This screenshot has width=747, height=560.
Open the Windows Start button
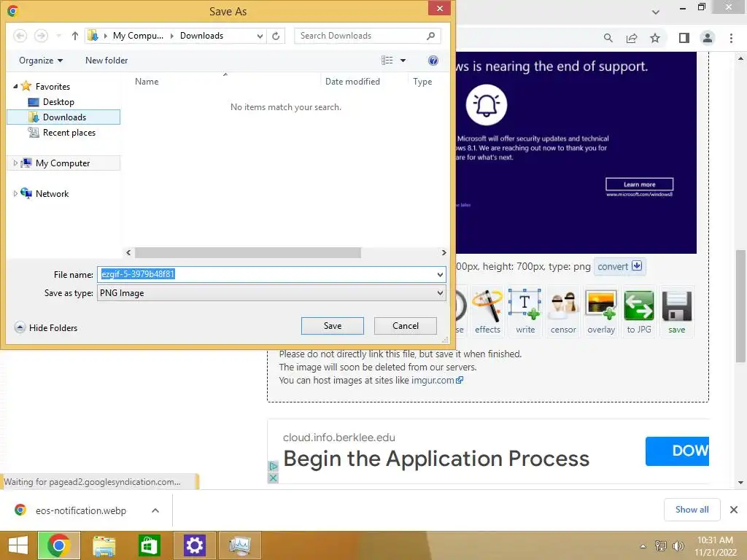coord(18,545)
